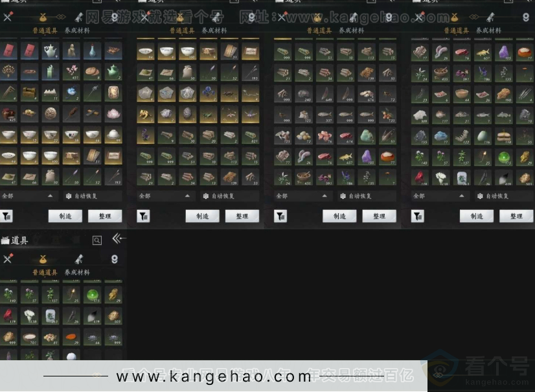The width and height of the screenshot is (535, 392).
Task: Toggle 自动恢复 in fourth inventory panel
Action: (x=505, y=196)
